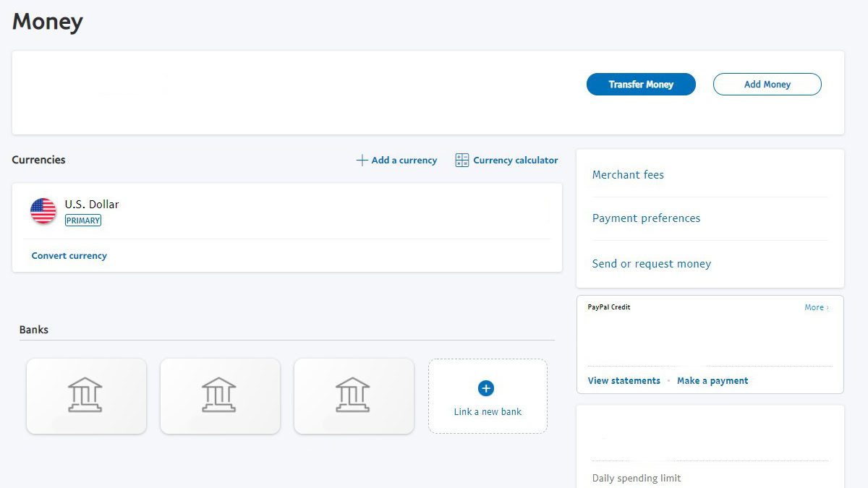This screenshot has height=488, width=868.
Task: Click Make a payment link
Action: click(x=712, y=381)
